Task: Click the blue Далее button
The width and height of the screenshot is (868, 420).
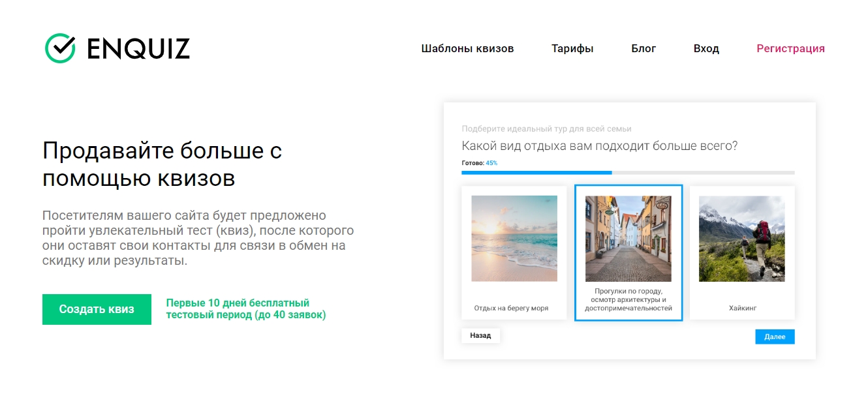Action: click(775, 337)
